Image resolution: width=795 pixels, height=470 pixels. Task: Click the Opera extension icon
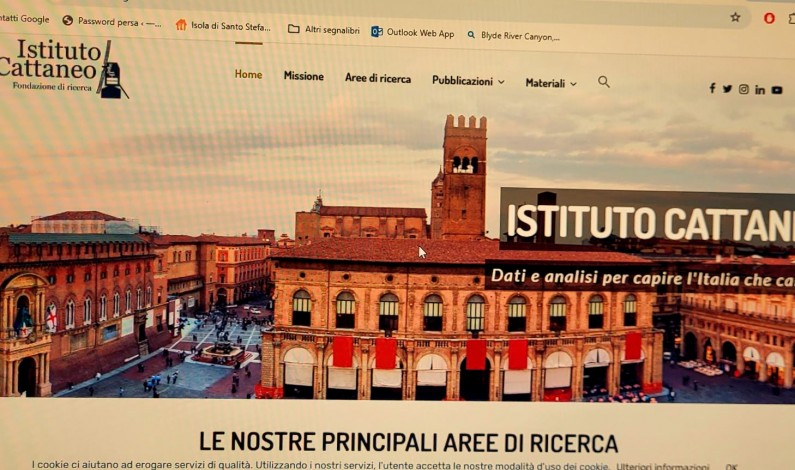[x=769, y=18]
